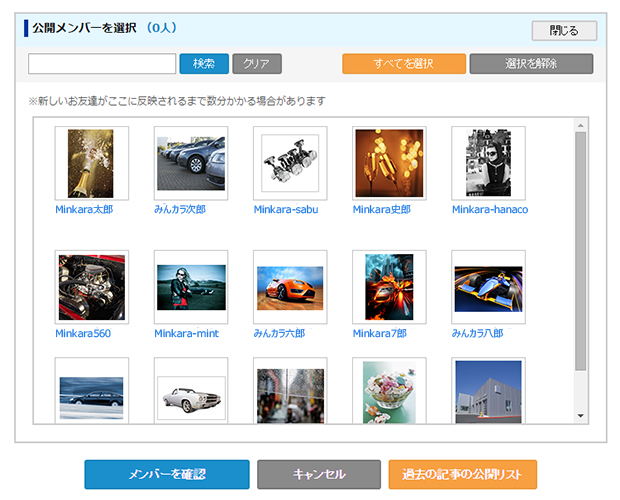
Task: Open the Minkara太郎 name link
Action: [84, 209]
